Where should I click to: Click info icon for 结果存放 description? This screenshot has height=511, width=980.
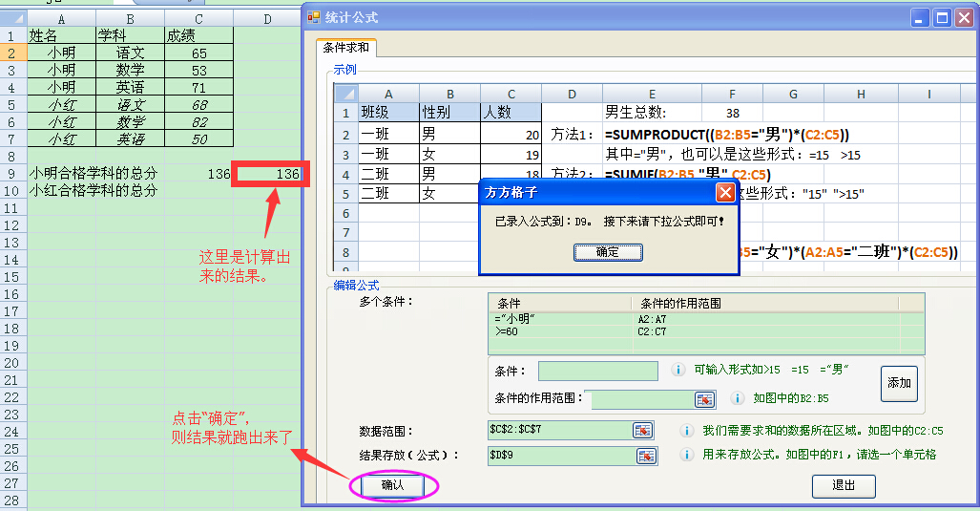686,455
